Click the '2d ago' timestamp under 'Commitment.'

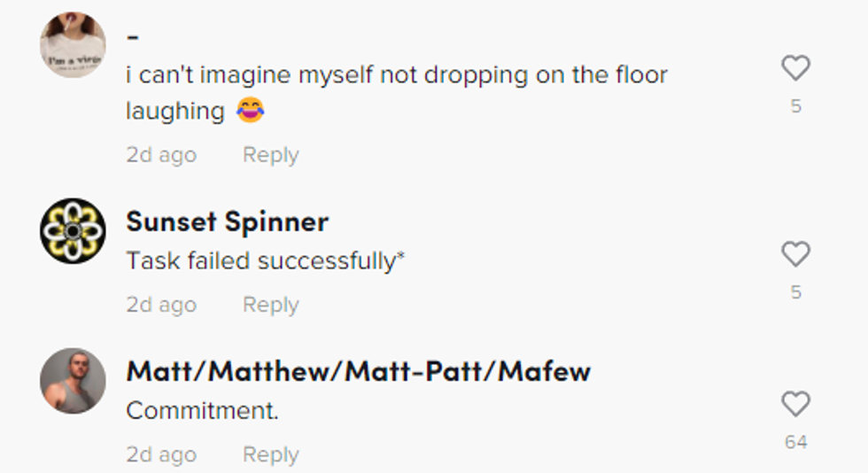tap(160, 454)
